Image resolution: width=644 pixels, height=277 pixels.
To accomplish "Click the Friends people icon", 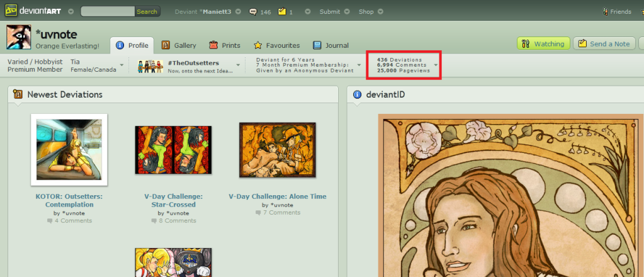I will coord(605,11).
